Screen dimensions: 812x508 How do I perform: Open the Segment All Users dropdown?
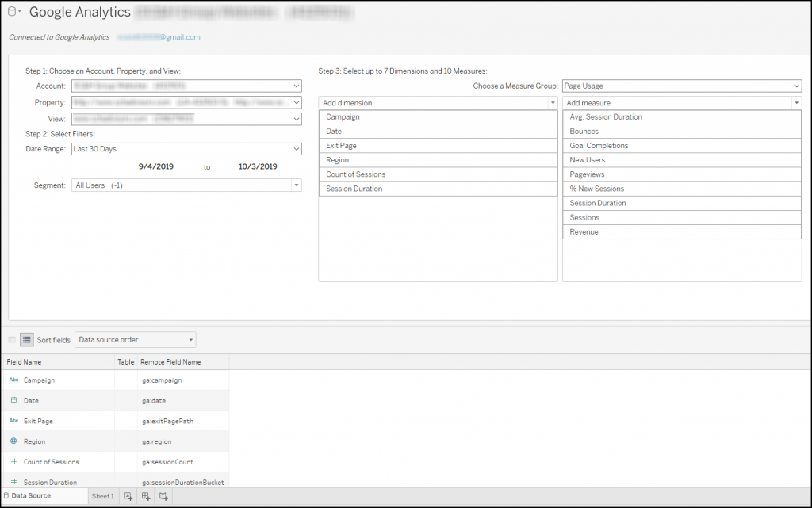point(186,185)
